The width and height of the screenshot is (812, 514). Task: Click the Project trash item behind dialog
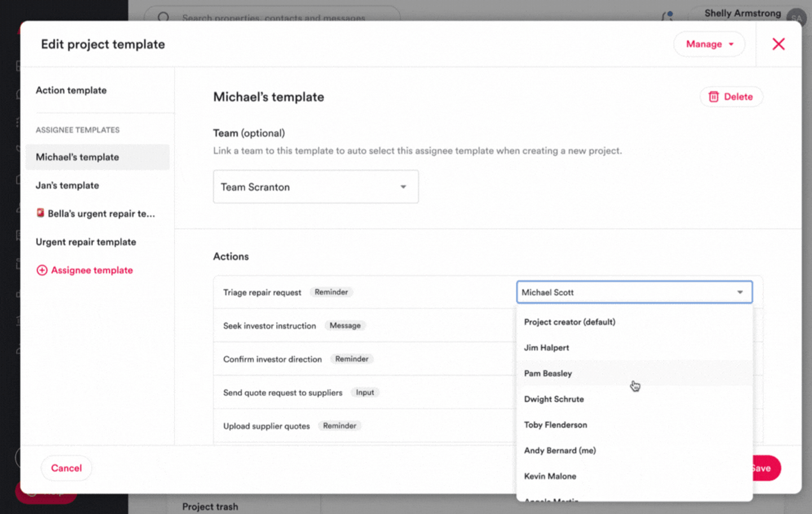(210, 507)
